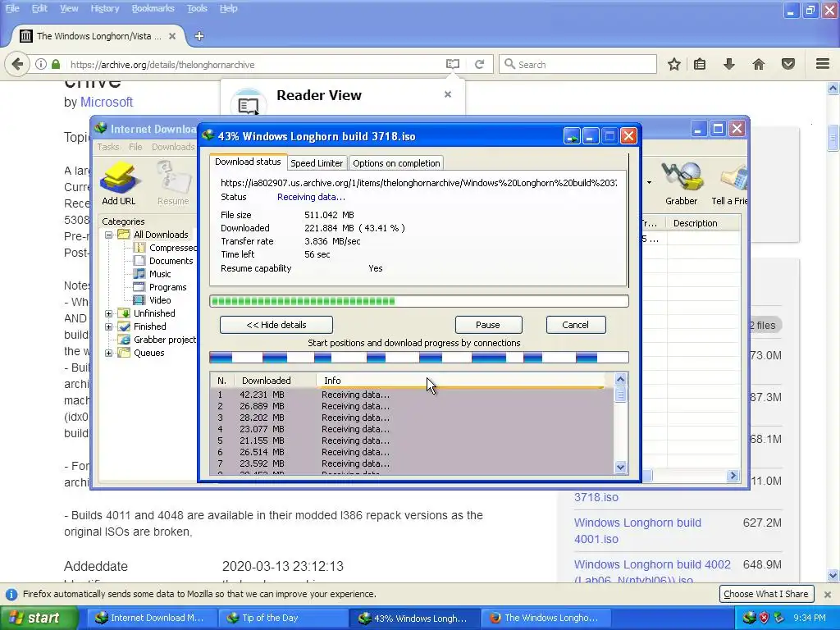Select connection 1 row 42.231 MB
Image resolution: width=840 pixels, height=630 pixels.
click(412, 395)
